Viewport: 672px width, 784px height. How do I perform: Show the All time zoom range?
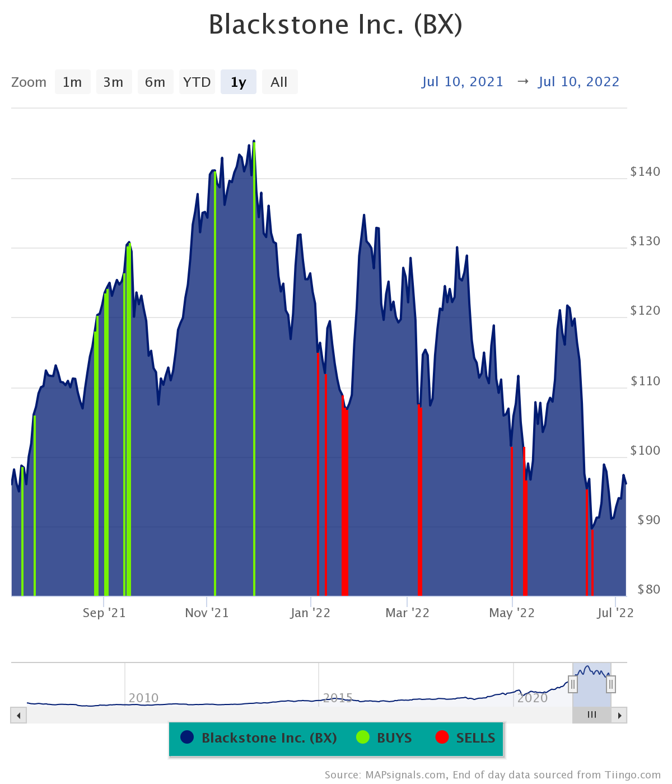click(279, 82)
